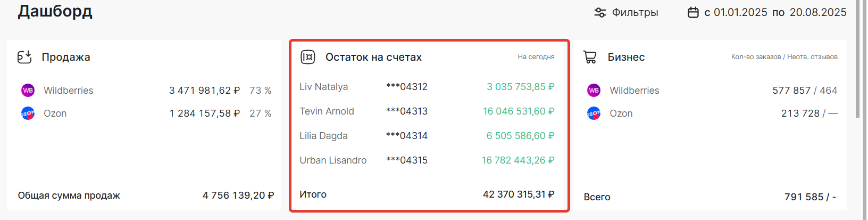Screen dimensions: 868x220
Task: Click the Liv Natalya account row
Action: [323, 87]
